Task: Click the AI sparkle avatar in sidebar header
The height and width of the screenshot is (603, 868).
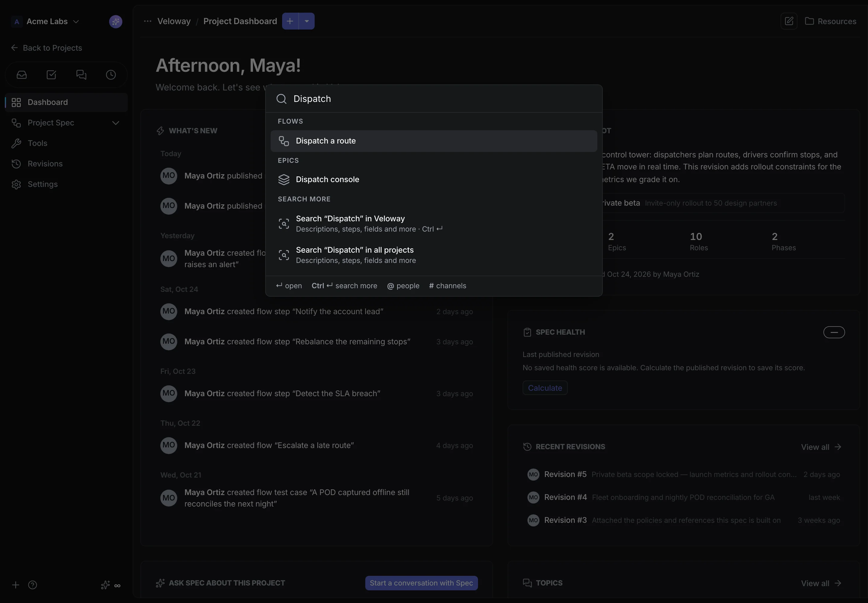Action: tap(115, 21)
